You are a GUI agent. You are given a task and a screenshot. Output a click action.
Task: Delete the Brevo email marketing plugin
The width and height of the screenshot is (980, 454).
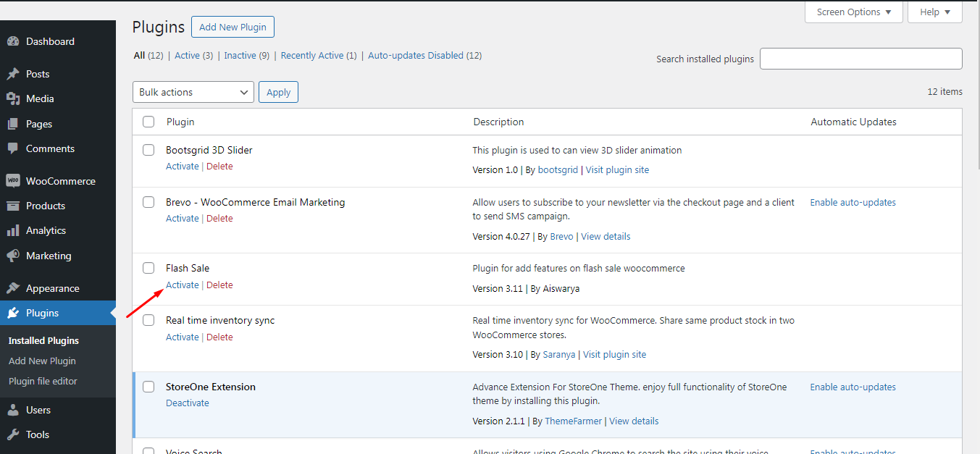219,219
